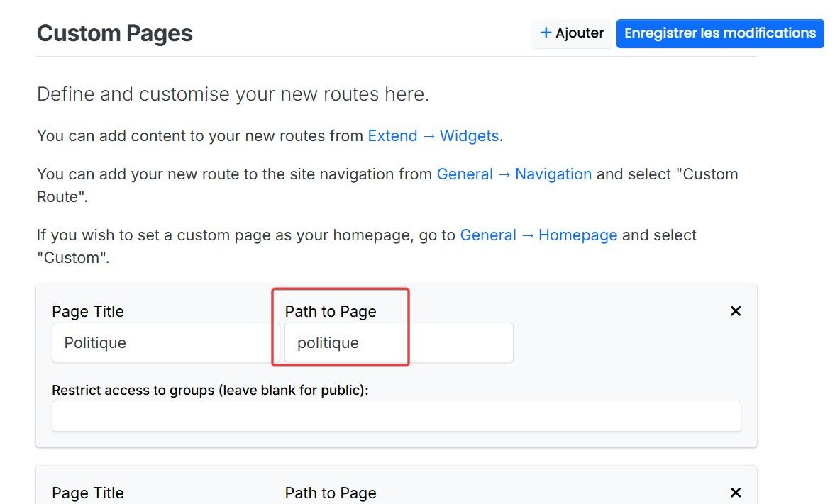Viewport: 835px width, 504px height.
Task: Delete the second custom page card
Action: tap(736, 493)
